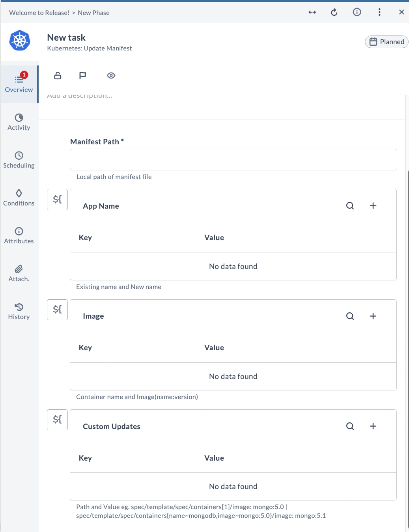This screenshot has height=532, width=409.
Task: Switch to the Overview tab
Action: coord(19,84)
